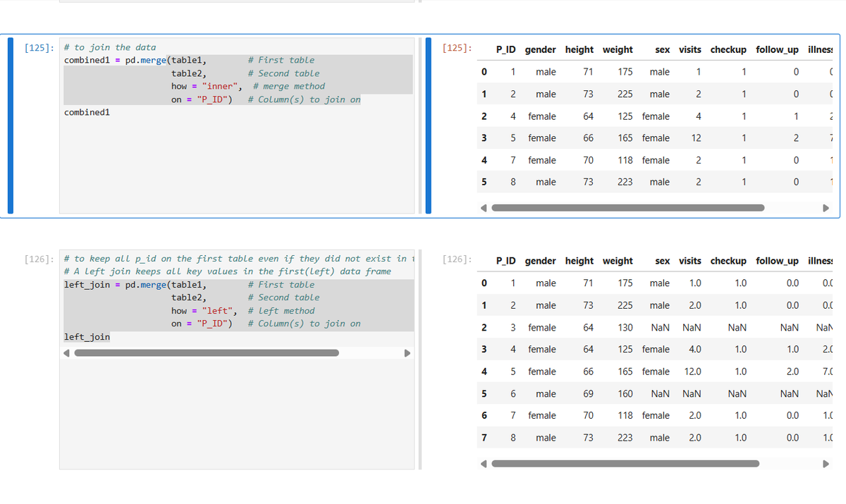Click visits value 12.0 in output 126
846x504 pixels.
(693, 371)
